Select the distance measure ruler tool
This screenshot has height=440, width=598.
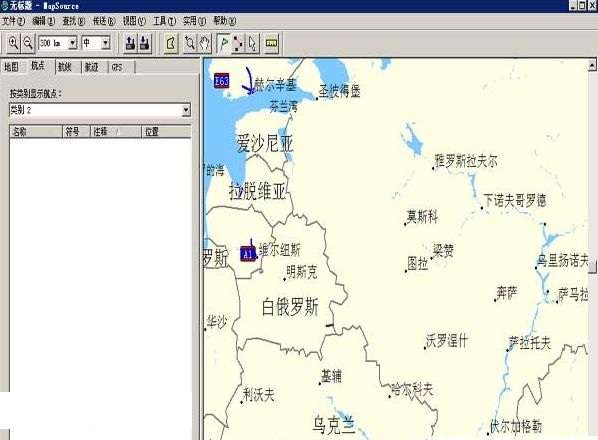(x=272, y=43)
